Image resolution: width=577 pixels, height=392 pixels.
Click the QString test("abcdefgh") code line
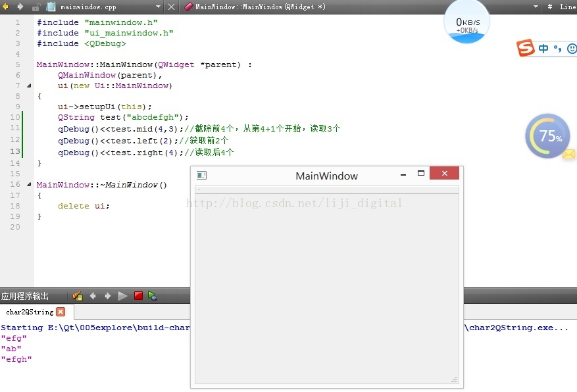[123, 117]
